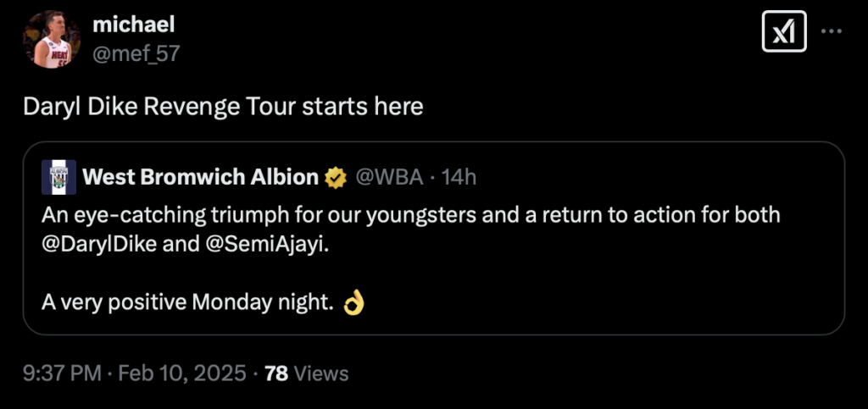Screen dimensions: 868x409
Task: Open the Grok icon on the post
Action: click(784, 33)
